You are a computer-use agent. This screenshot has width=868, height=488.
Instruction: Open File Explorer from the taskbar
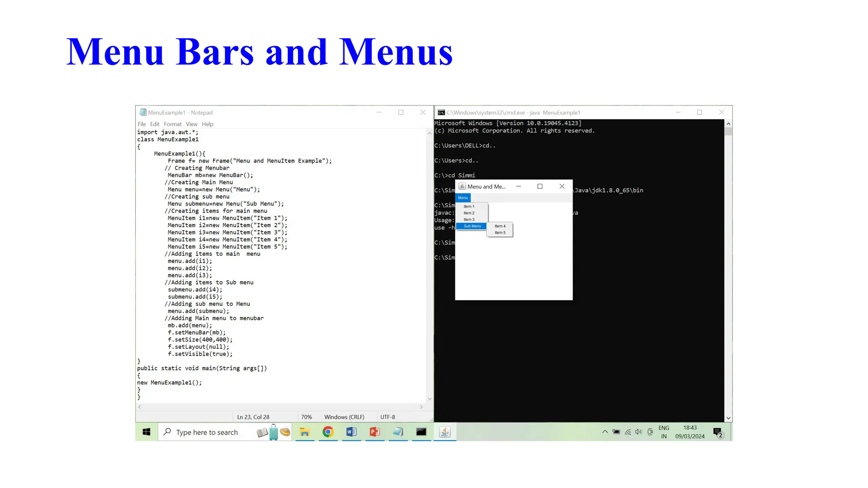305,432
